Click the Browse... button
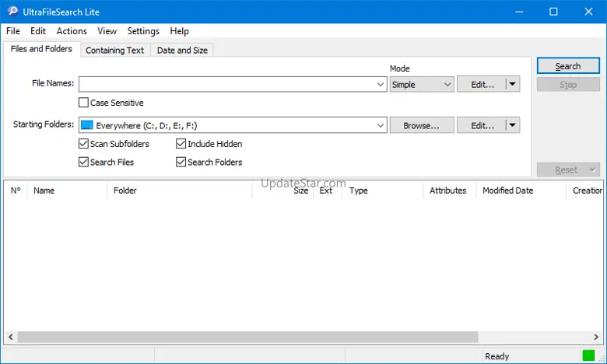607x364 pixels. 421,125
